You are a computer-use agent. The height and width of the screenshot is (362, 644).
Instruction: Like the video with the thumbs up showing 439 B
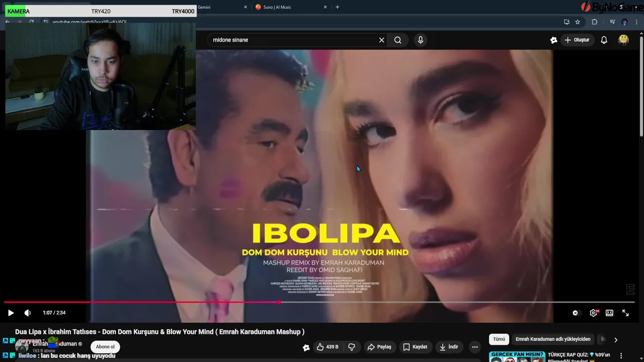pyautogui.click(x=328, y=347)
